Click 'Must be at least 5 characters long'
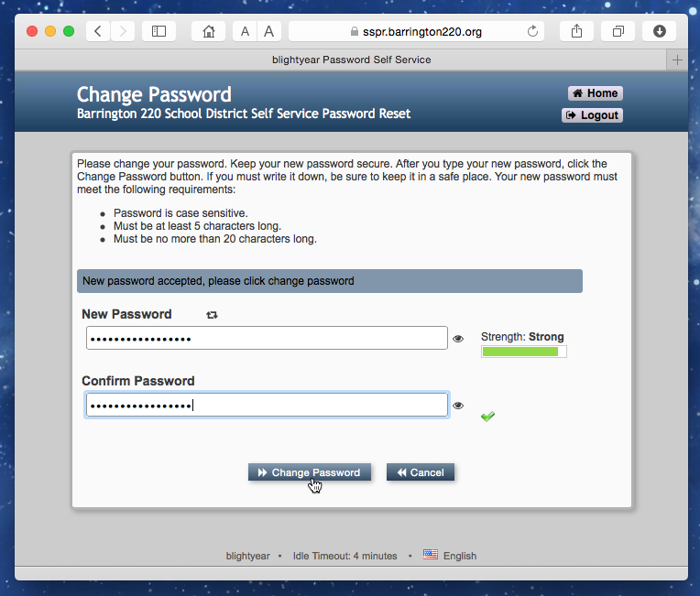The image size is (700, 596). 197,226
